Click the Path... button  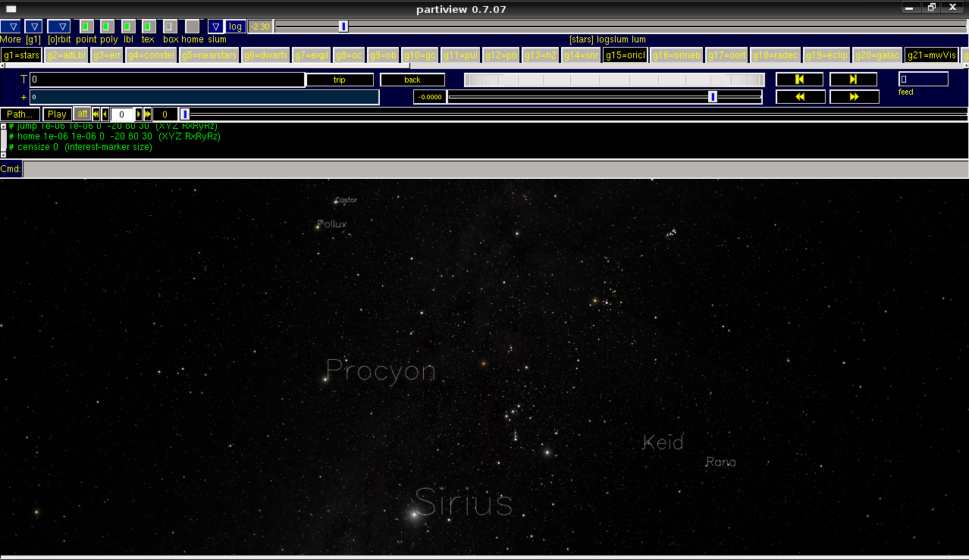click(20, 114)
